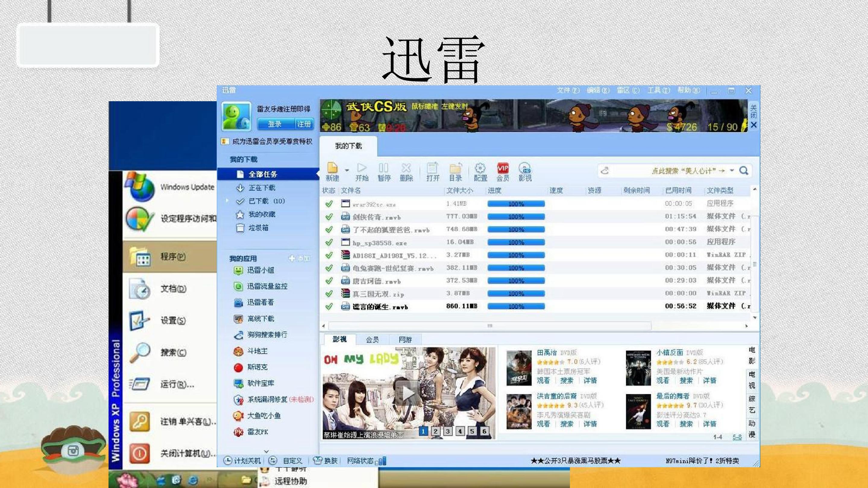
Task: Click the 新建 new task icon
Action: (332, 172)
